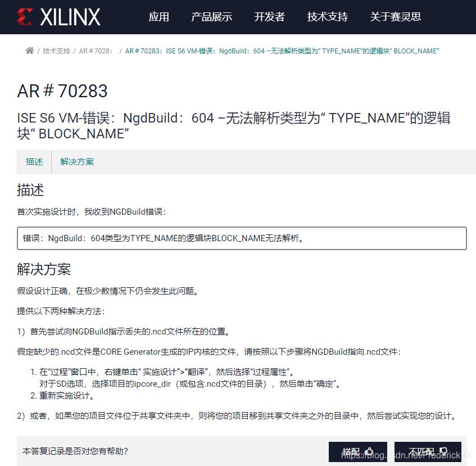Click the ISE S6 VM-错误 page title
Viewport: 476px width, 466px height.
pyautogui.click(x=234, y=126)
